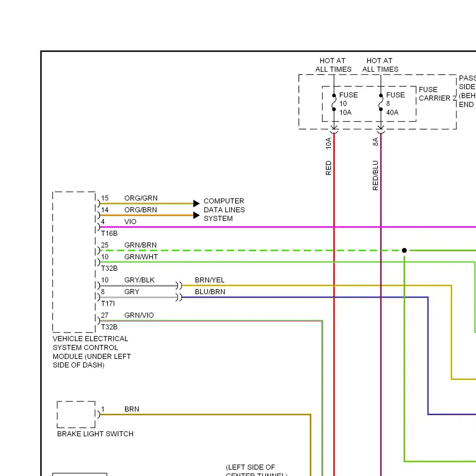Click the fuse 8 symbol
Viewport: 476px width, 476px height.
381,102
